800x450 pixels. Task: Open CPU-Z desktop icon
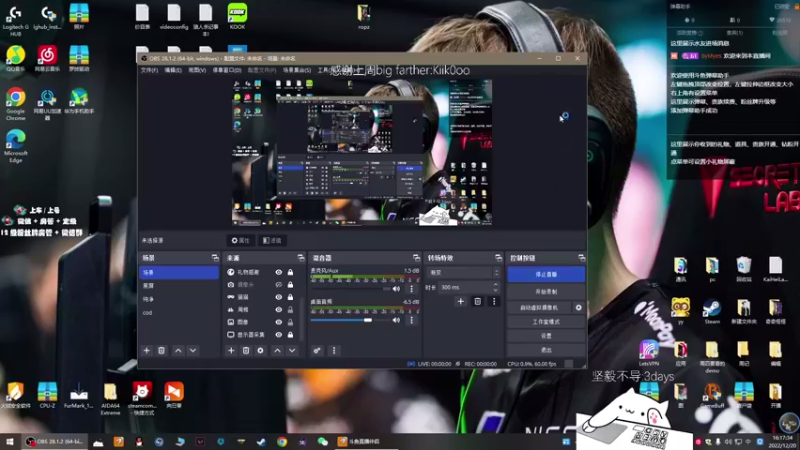pos(47,395)
